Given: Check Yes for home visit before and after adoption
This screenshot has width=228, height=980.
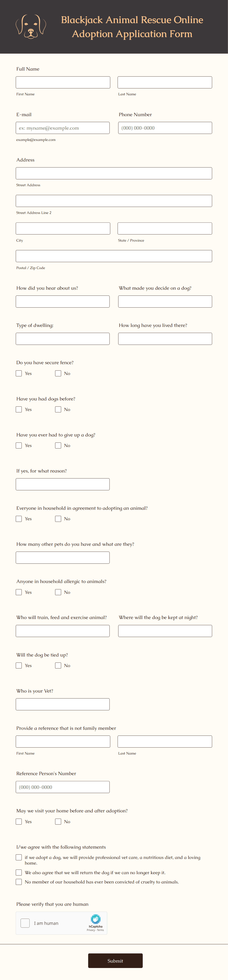Looking at the screenshot, I should [19, 821].
